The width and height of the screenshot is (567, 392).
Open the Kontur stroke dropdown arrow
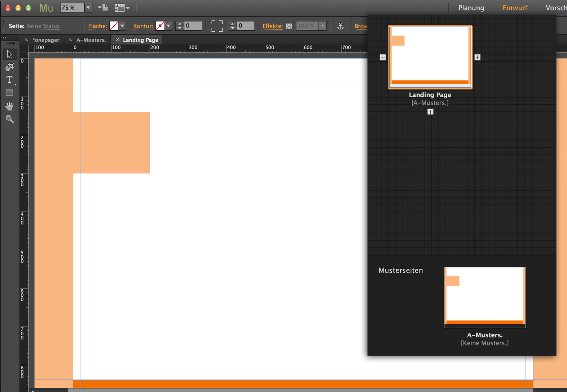pyautogui.click(x=168, y=26)
